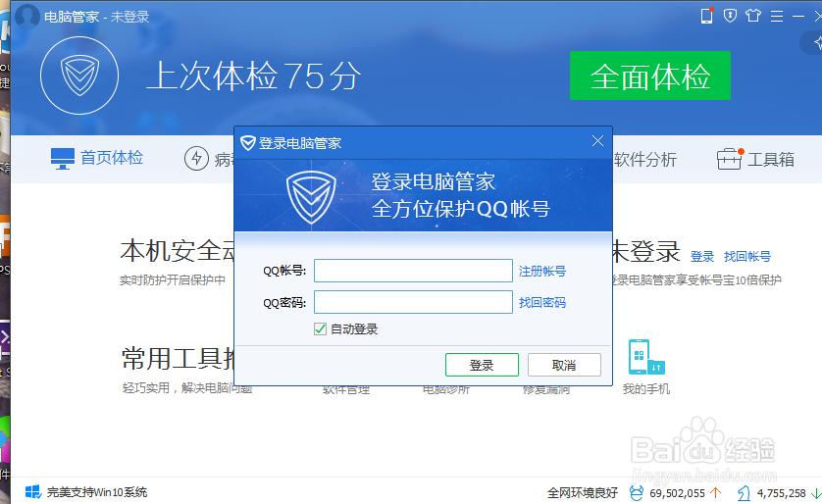Toggle the 自动登录 checkbox
Viewport: 822px width, 504px height.
click(x=320, y=329)
